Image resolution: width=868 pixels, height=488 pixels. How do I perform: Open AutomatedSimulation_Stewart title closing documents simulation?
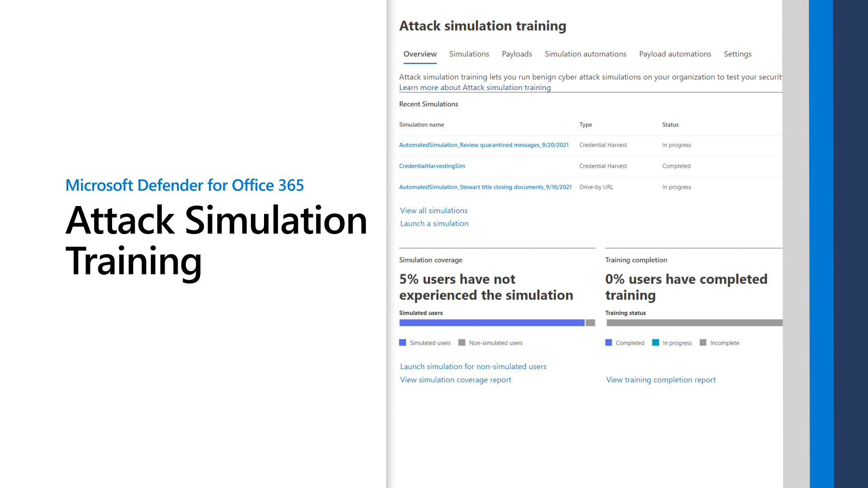[485, 187]
